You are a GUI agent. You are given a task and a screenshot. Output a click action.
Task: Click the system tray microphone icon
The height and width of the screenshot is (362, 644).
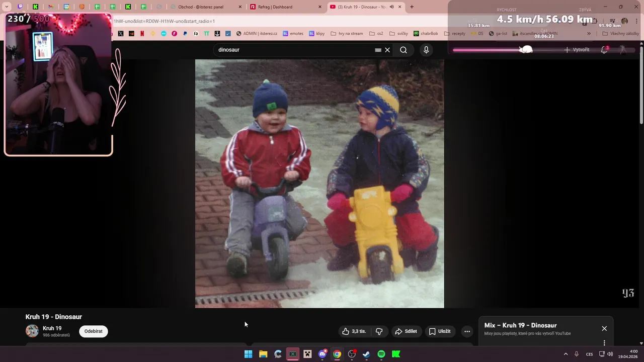point(577,354)
